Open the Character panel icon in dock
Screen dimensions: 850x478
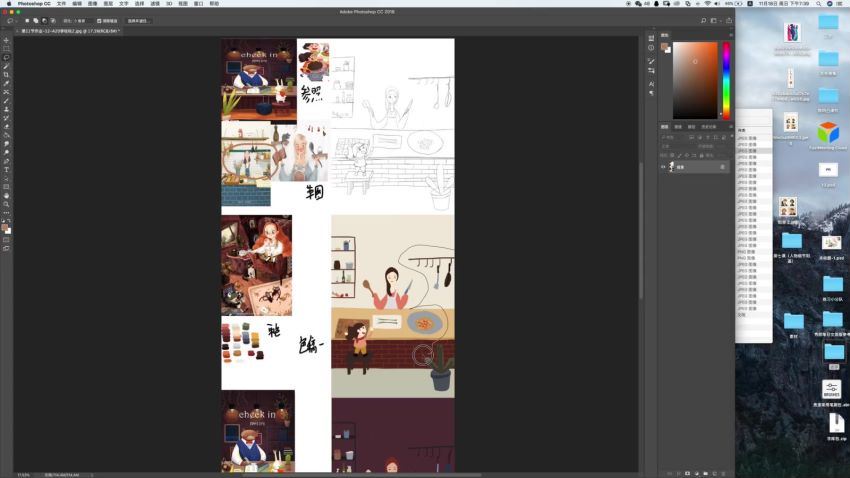coord(651,84)
